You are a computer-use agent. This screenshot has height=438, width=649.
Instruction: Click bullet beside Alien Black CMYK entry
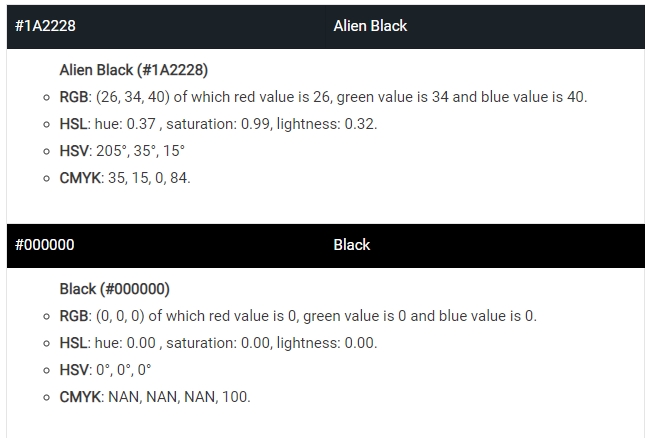(46, 178)
